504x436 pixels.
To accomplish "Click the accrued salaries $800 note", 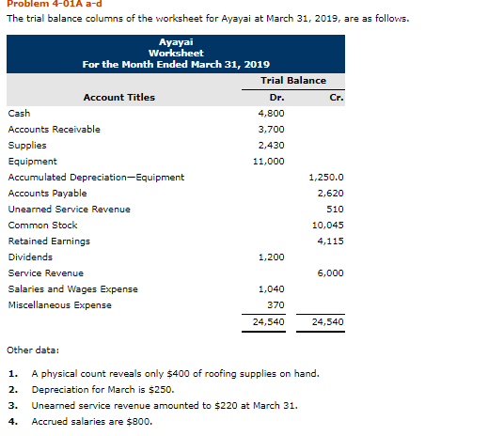I will (92, 422).
